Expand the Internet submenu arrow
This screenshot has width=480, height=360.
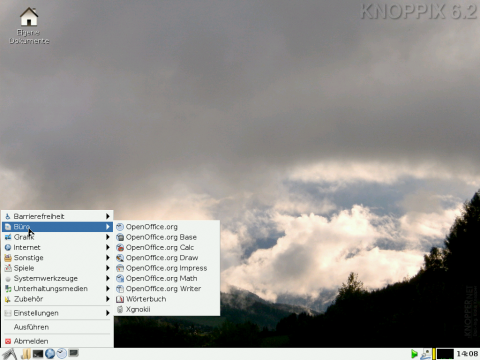pos(108,247)
